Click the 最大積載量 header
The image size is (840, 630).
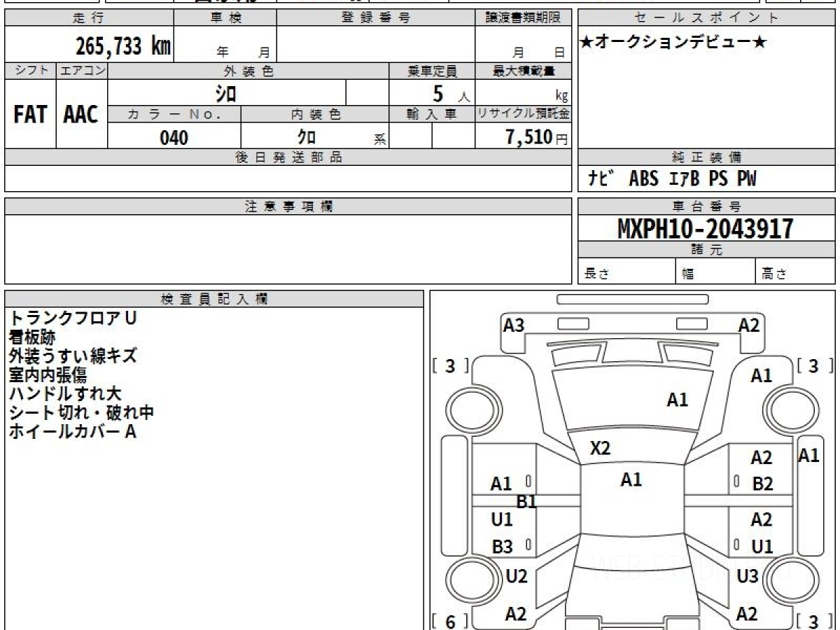[523, 71]
